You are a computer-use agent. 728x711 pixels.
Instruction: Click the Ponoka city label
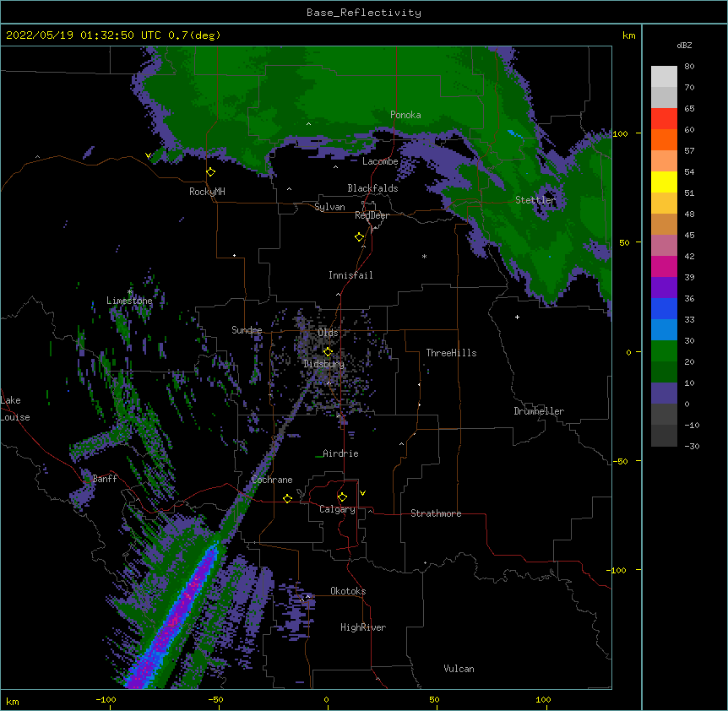coord(405,115)
